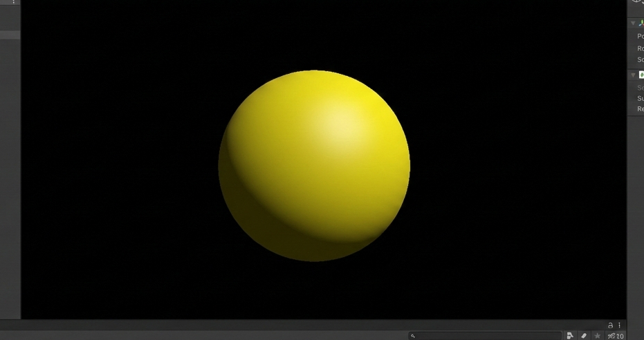Click the 'Su' property label in Inspector
The width and height of the screenshot is (644, 340).
[640, 99]
